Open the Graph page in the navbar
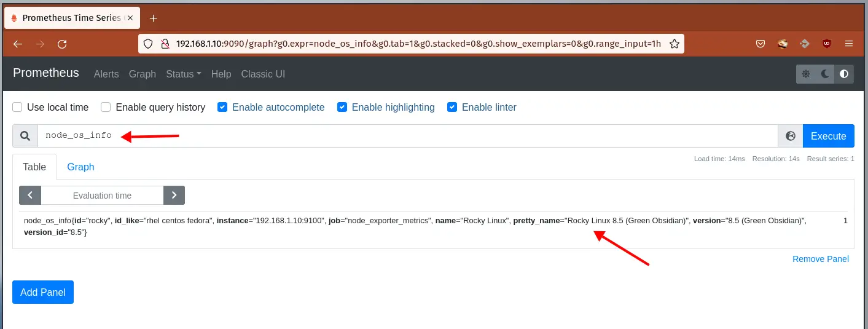Screen dimensions: 868x329 143,74
